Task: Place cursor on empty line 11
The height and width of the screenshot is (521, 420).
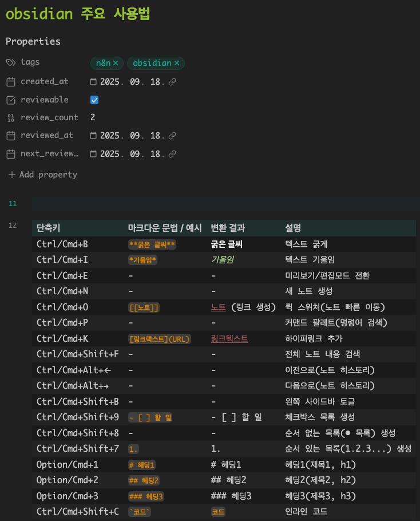Action: [x=226, y=204]
